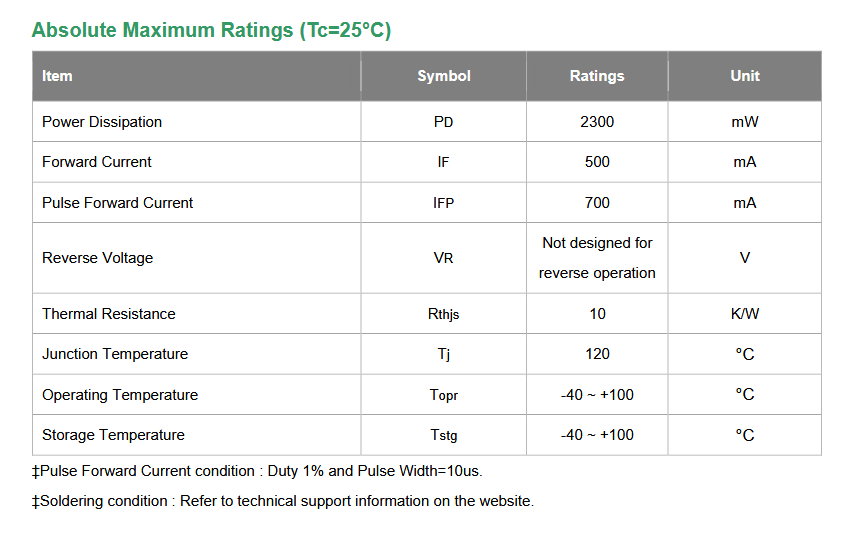Select the Unit column header
Image resolution: width=845 pixels, height=543 pixels.
click(x=745, y=76)
